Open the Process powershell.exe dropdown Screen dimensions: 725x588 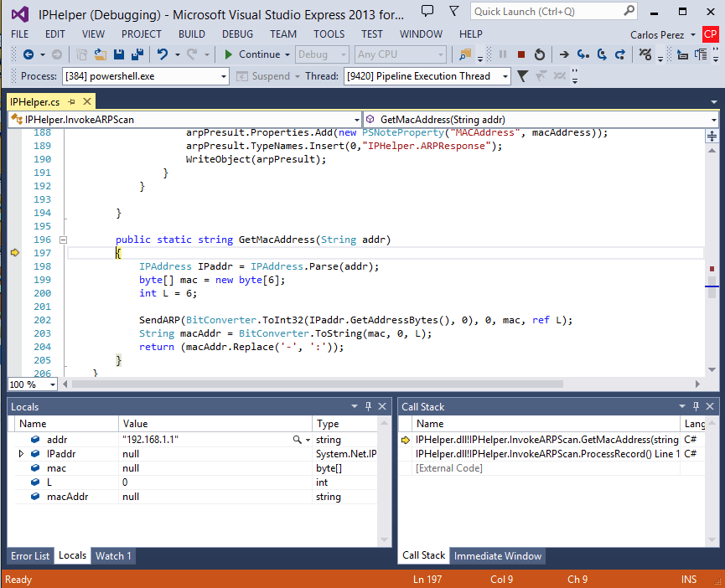pyautogui.click(x=224, y=76)
